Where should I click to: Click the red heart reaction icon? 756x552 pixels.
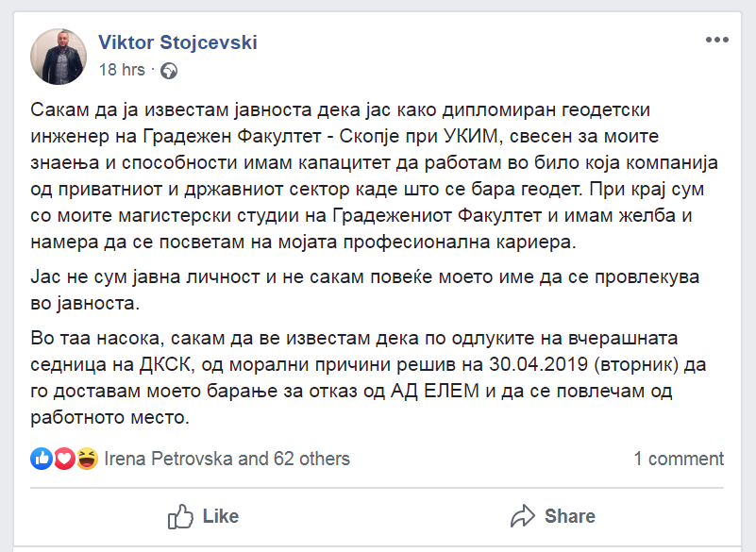tap(64, 460)
